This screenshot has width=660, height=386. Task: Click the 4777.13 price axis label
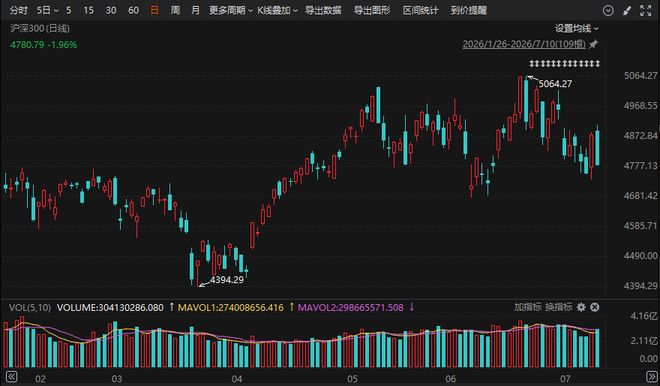pyautogui.click(x=640, y=166)
